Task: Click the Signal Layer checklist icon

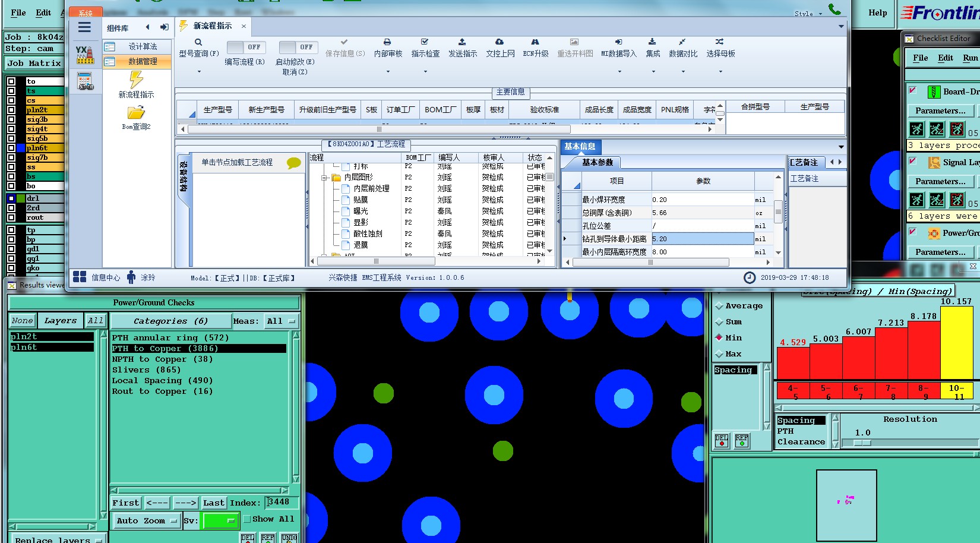Action: [x=934, y=163]
